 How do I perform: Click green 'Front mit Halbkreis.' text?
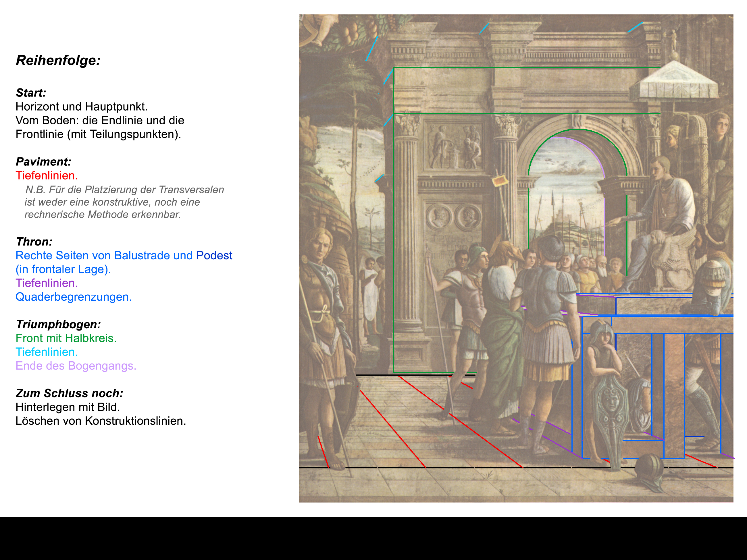pos(66,338)
